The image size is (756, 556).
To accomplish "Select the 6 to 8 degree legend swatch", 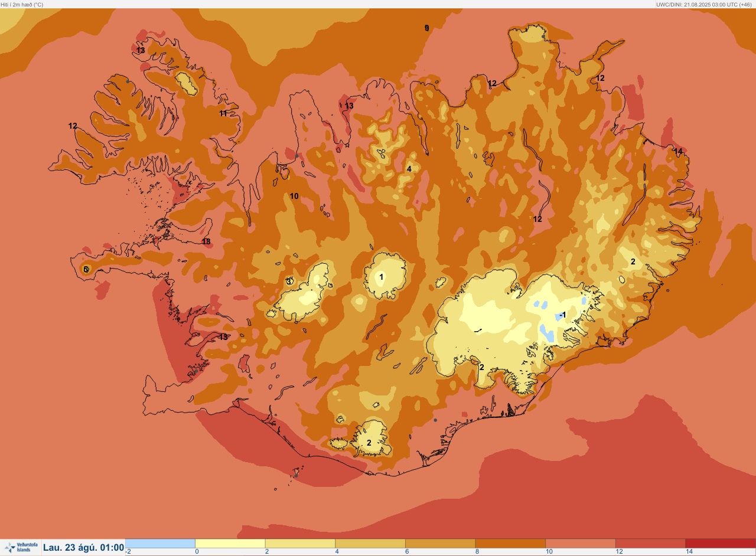I will [440, 543].
